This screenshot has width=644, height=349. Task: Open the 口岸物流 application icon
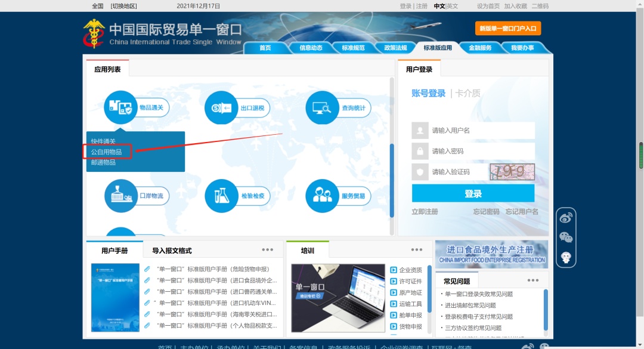coord(121,195)
